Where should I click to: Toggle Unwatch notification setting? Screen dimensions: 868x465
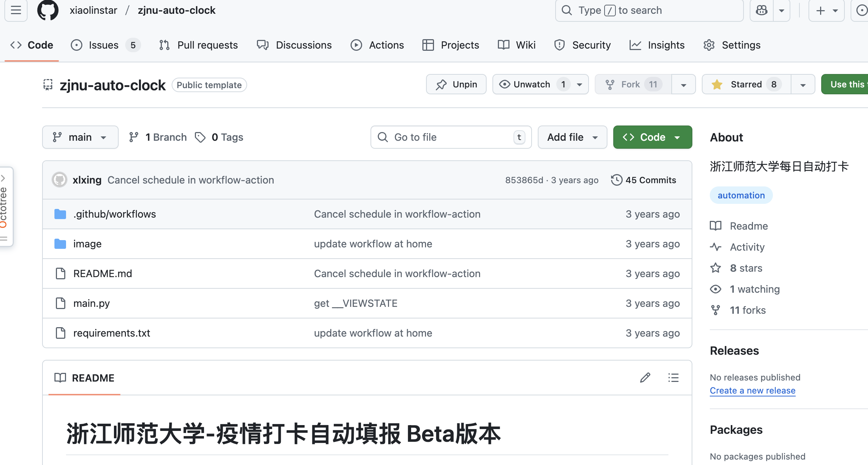pyautogui.click(x=532, y=85)
